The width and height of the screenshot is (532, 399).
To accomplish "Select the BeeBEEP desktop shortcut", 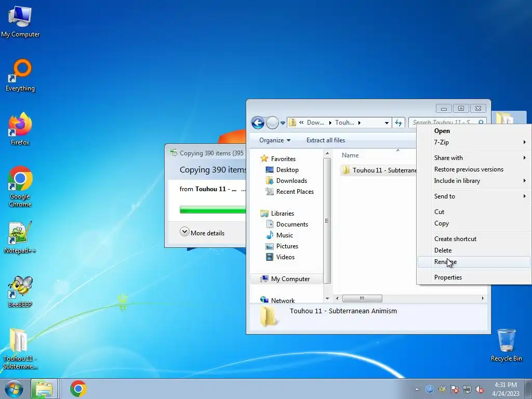I will [x=20, y=292].
